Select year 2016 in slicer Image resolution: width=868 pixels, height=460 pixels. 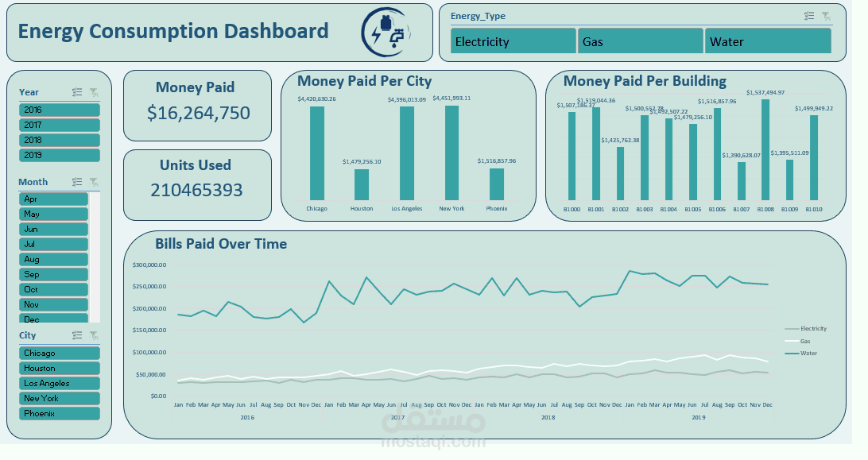coord(60,110)
